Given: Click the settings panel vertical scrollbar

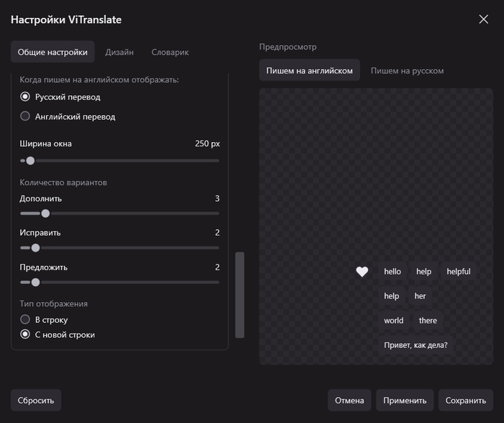Looking at the screenshot, I should coord(240,295).
